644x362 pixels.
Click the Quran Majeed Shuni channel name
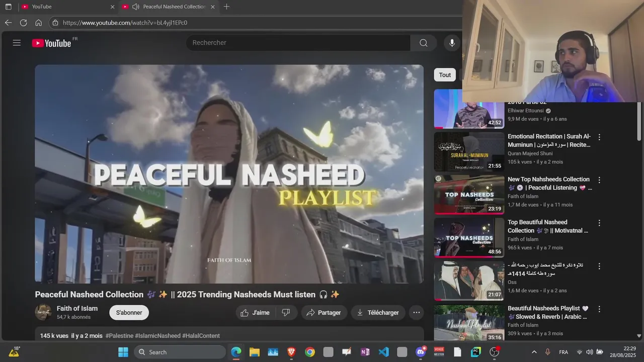point(530,153)
